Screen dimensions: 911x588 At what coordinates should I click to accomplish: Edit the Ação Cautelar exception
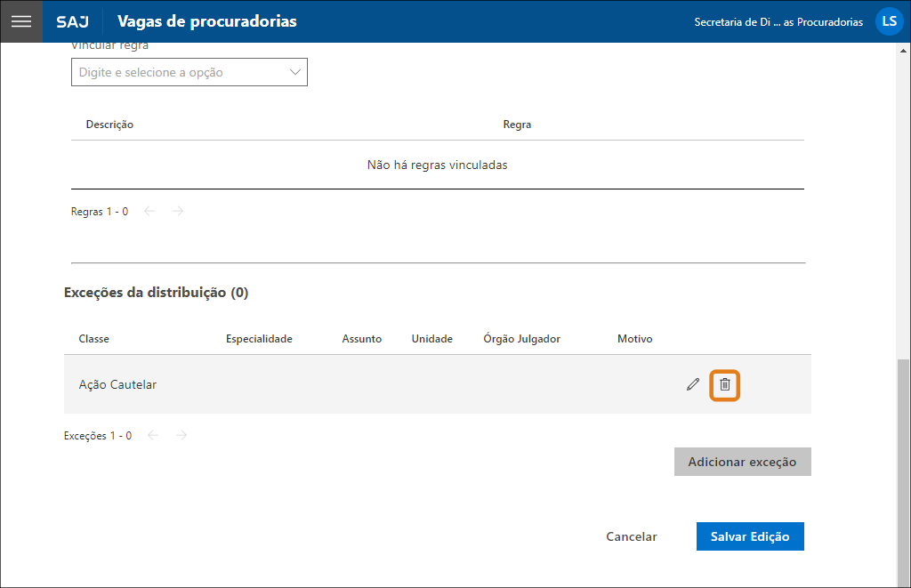[693, 384]
